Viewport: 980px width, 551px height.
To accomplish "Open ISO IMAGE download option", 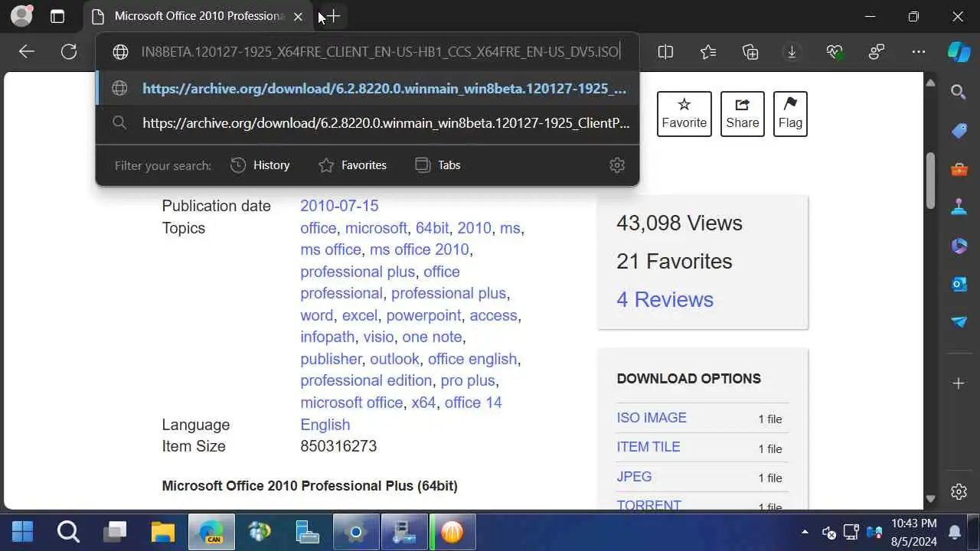I will [x=652, y=418].
